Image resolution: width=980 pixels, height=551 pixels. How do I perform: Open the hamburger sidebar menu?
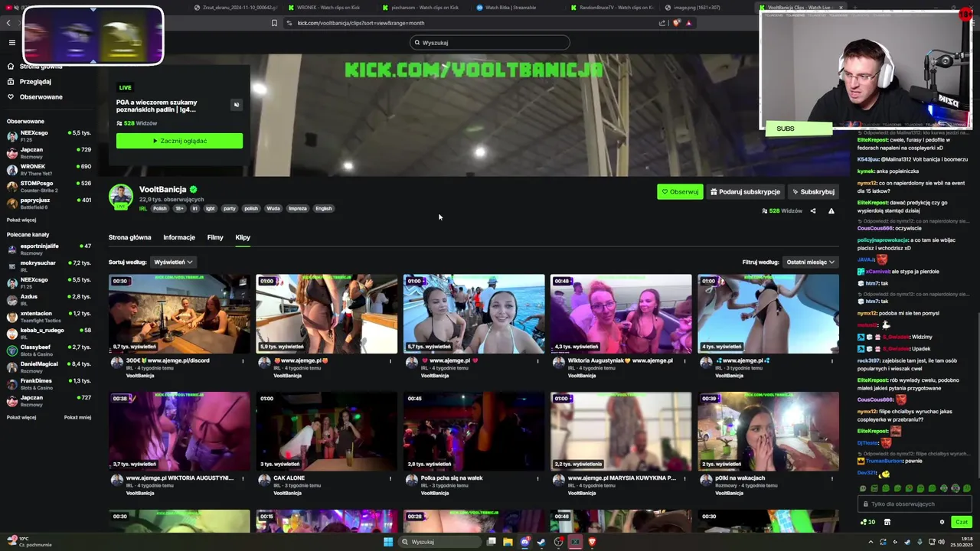pyautogui.click(x=11, y=43)
